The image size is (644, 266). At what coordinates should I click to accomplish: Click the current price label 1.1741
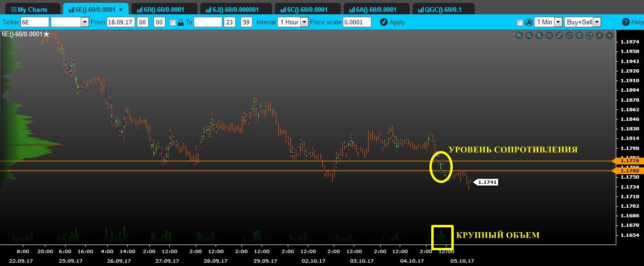click(486, 182)
